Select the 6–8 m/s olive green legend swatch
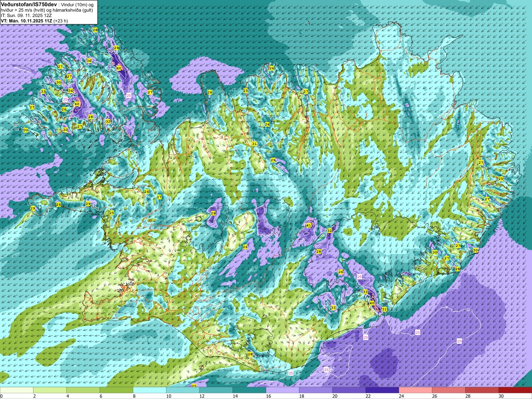Viewport: 532px width, 399px height. tap(116, 390)
